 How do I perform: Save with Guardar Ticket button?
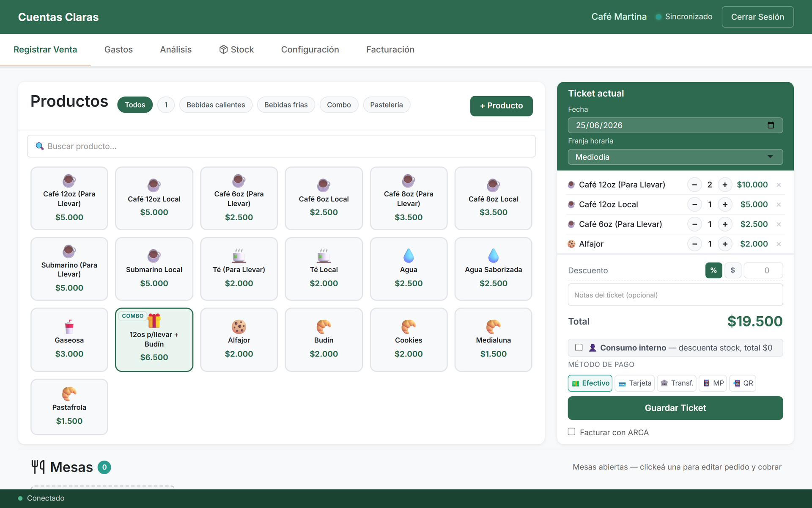click(675, 408)
